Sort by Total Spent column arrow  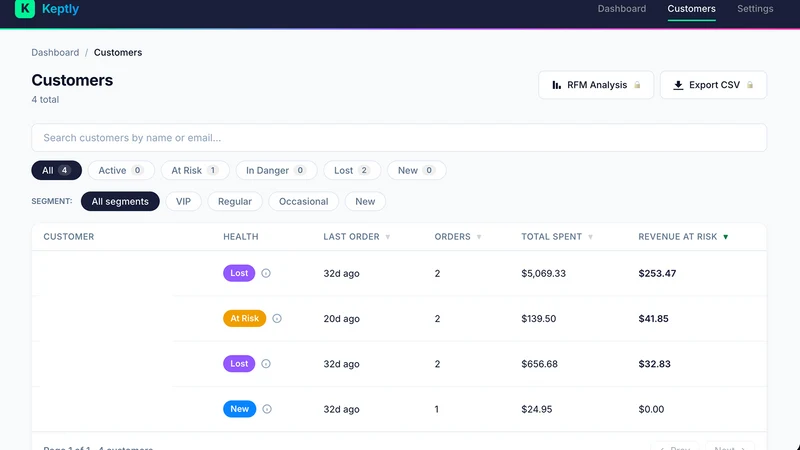click(x=590, y=237)
